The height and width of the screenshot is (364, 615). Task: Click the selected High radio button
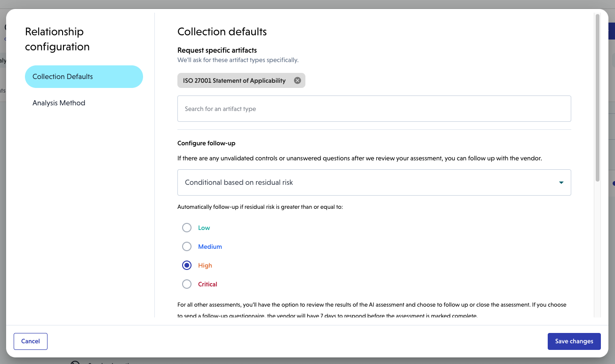tap(187, 265)
